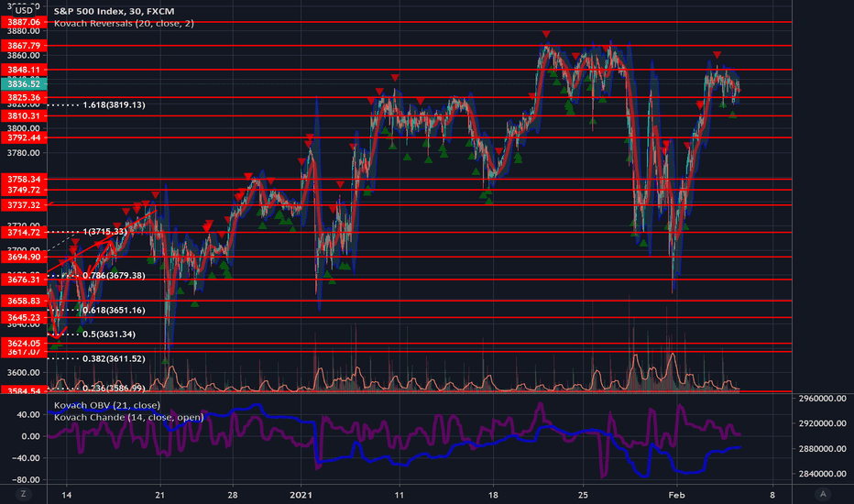Select the 0.618(3651.16) Fibonacci label

tap(114, 310)
